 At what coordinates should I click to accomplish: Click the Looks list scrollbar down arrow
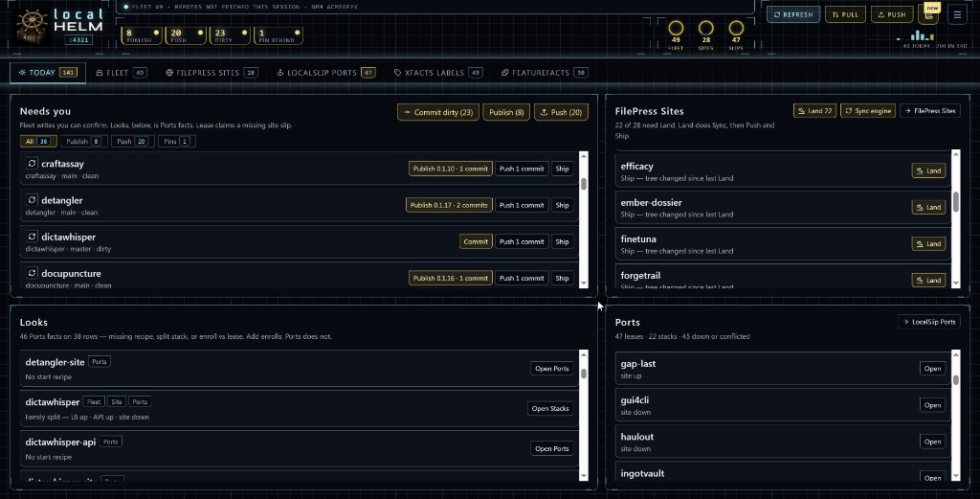(584, 476)
